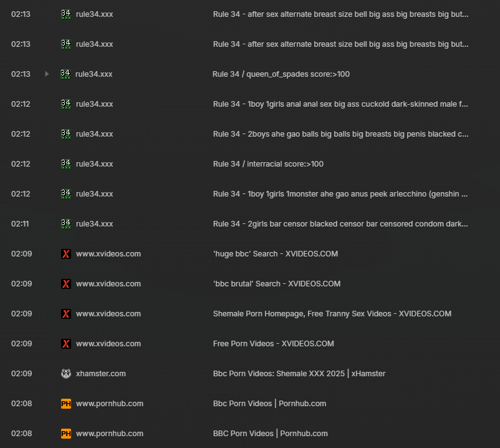Open the 'Rule 34 / interracial score:>100' entry
This screenshot has width=500, height=448.
[268, 164]
